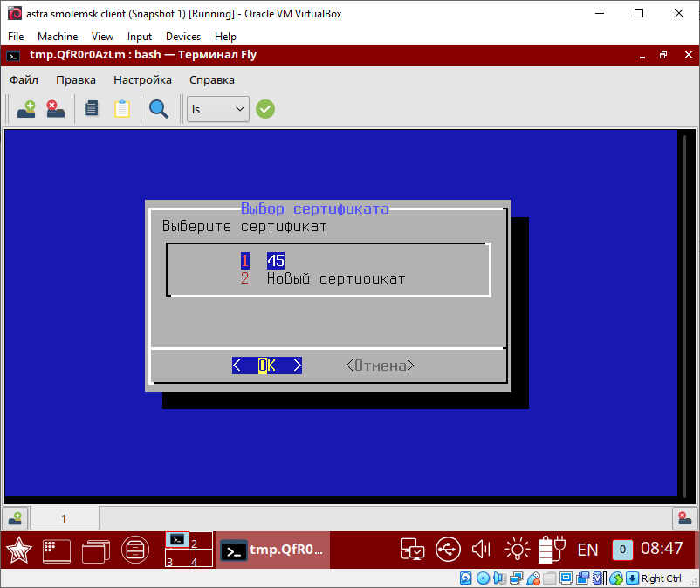Open Файл menu in Fly terminal
Viewport: 700px width, 588px height.
(x=24, y=80)
